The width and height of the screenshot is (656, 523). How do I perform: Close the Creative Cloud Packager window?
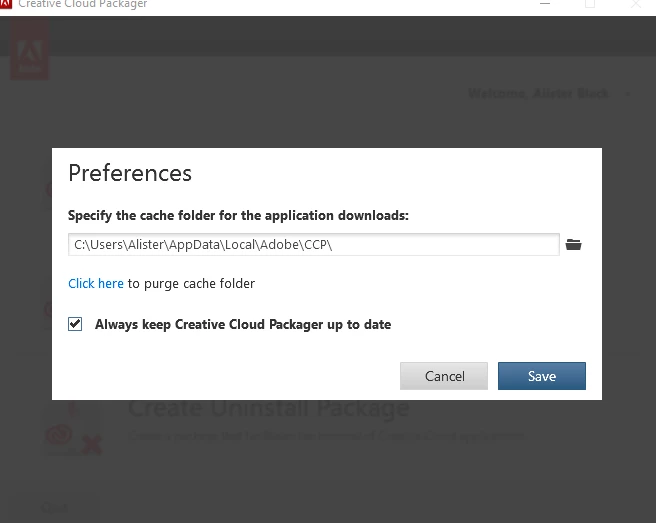(x=636, y=4)
